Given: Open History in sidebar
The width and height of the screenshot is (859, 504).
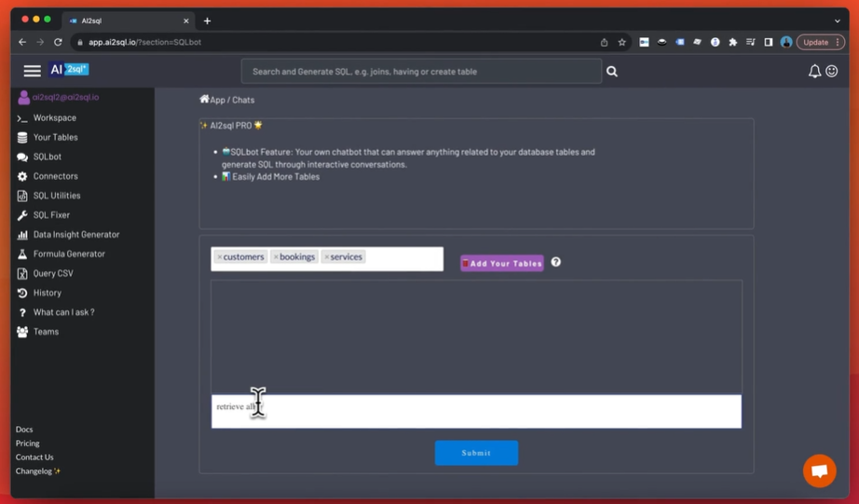Looking at the screenshot, I should point(48,293).
